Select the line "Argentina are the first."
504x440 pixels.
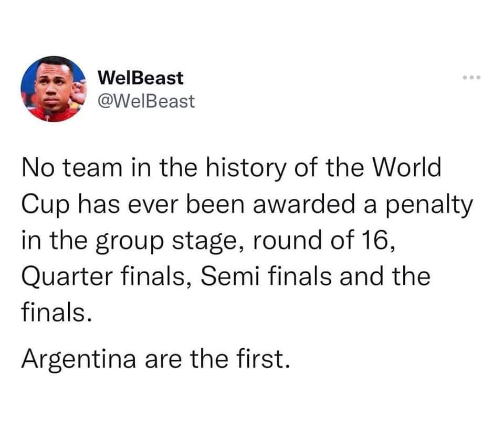(x=156, y=360)
